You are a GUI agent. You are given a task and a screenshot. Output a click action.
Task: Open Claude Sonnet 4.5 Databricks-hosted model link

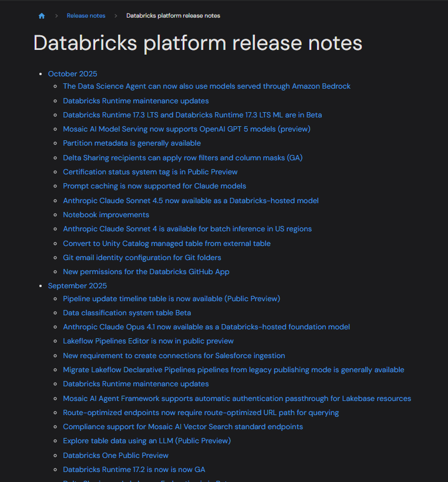pyautogui.click(x=190, y=201)
